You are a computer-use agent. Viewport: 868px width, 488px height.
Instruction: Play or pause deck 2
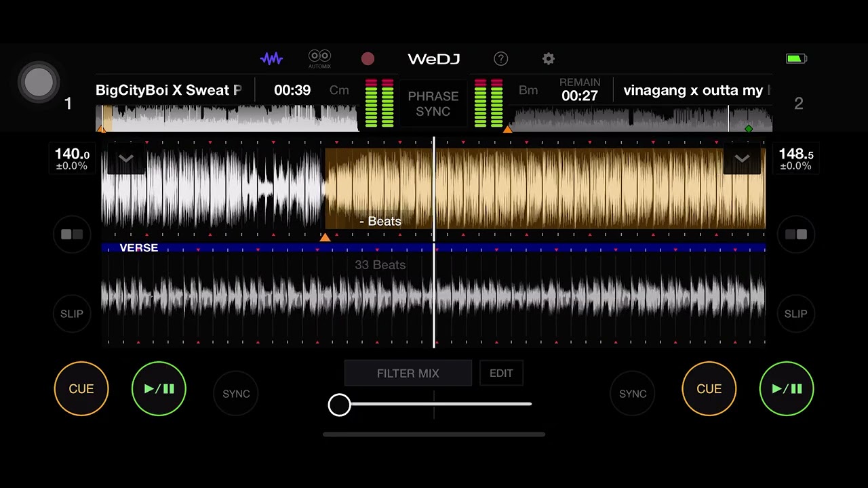[787, 389]
